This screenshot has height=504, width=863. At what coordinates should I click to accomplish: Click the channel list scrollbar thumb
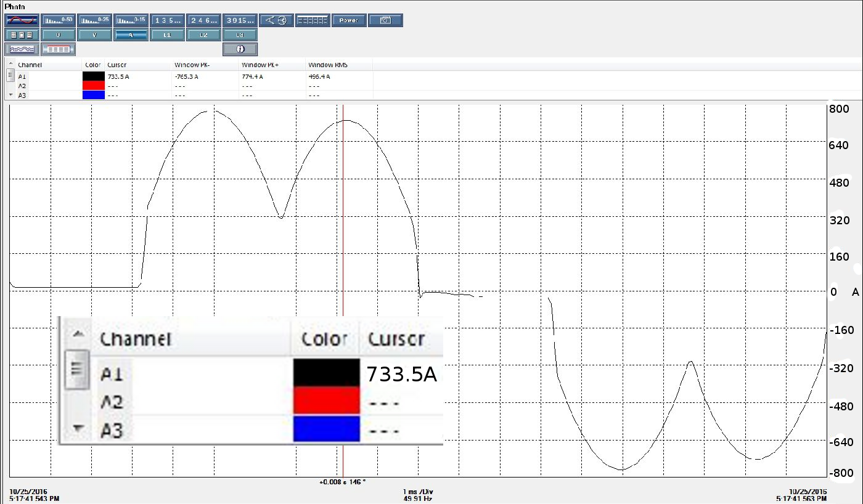click(10, 75)
